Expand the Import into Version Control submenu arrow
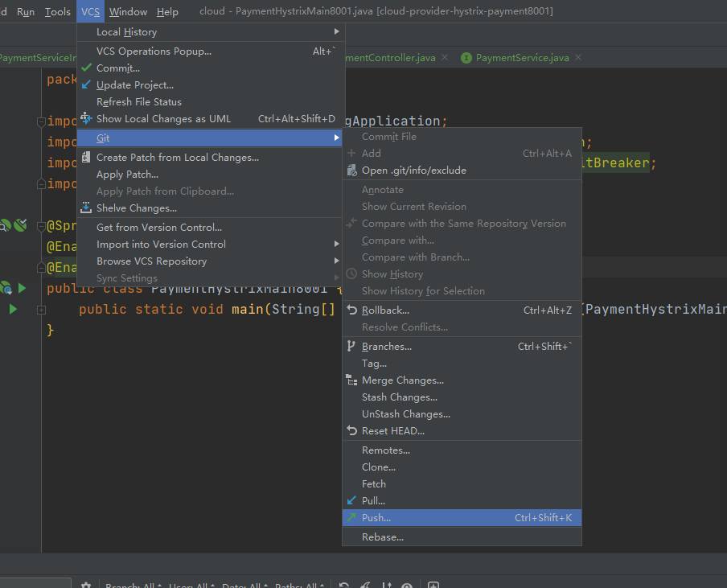Image resolution: width=727 pixels, height=588 pixels. (x=337, y=244)
